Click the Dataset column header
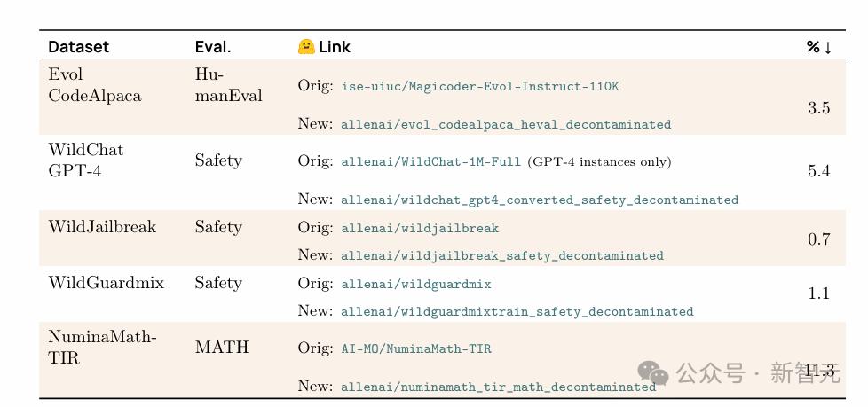 pyautogui.click(x=79, y=47)
